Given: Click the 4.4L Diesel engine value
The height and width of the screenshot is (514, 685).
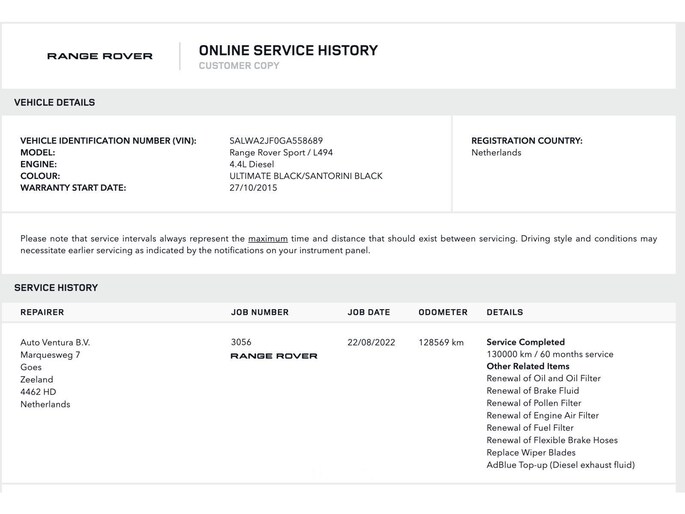Looking at the screenshot, I should [254, 164].
